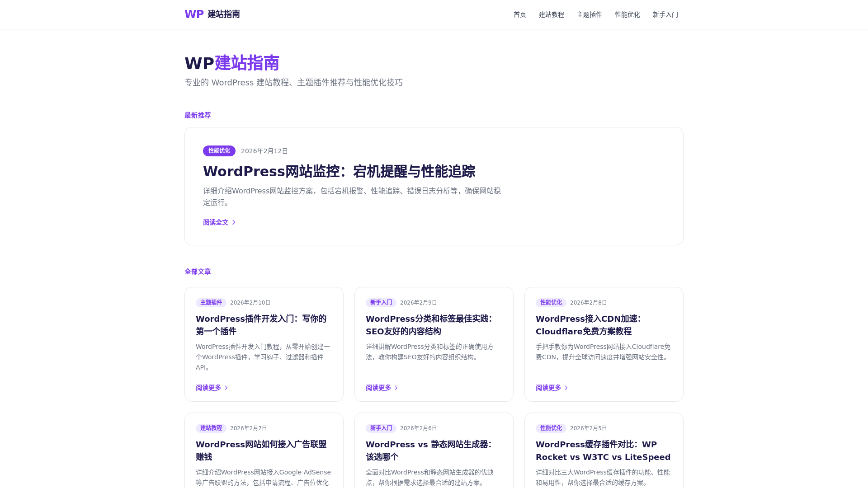Click the 新手入门 tag on the categories and tags card
Image resolution: width=868 pixels, height=488 pixels.
coord(381,302)
